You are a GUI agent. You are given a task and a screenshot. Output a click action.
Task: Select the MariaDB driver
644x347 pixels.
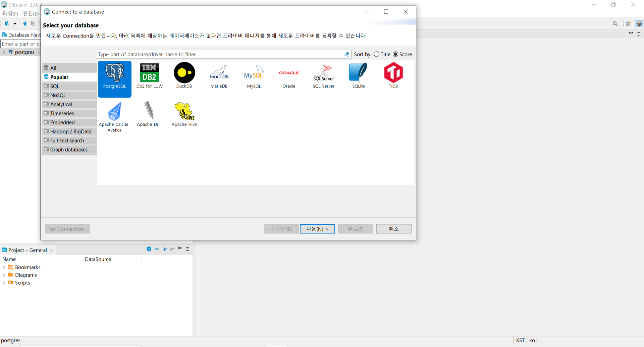219,76
